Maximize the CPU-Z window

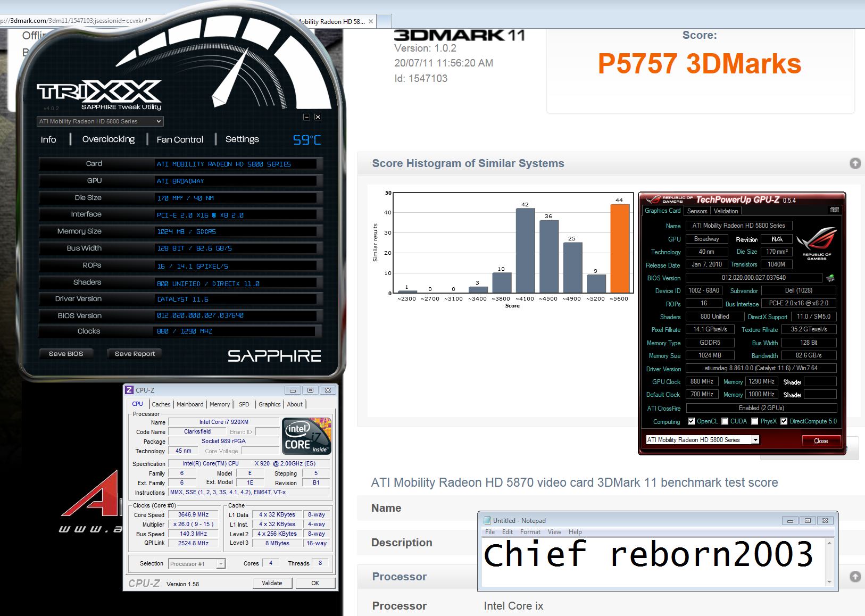(310, 390)
